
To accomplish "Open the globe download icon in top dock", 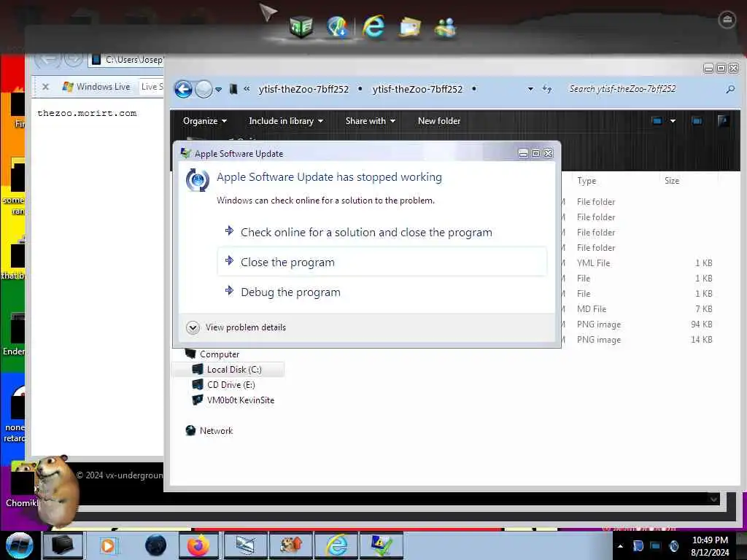I will pyautogui.click(x=337, y=27).
